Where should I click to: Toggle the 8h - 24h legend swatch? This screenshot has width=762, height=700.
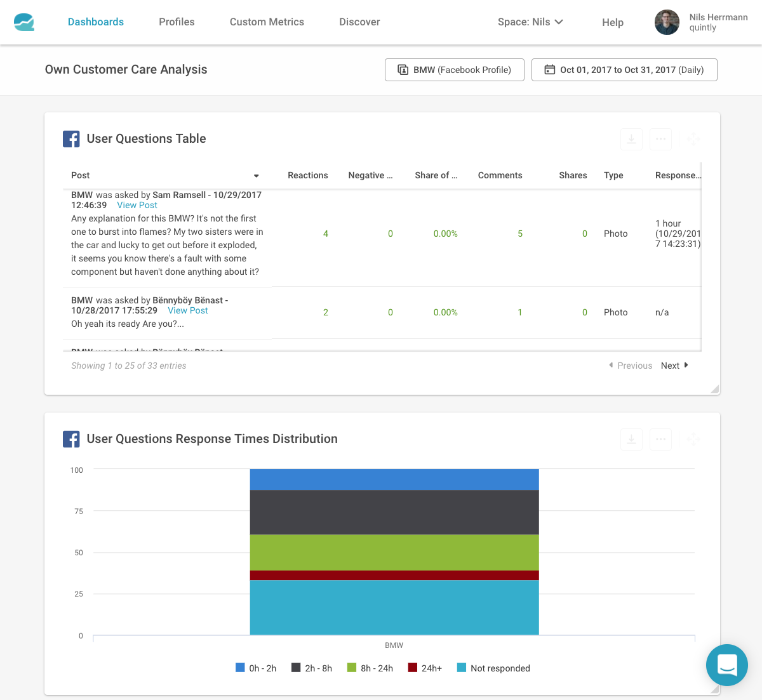click(352, 668)
